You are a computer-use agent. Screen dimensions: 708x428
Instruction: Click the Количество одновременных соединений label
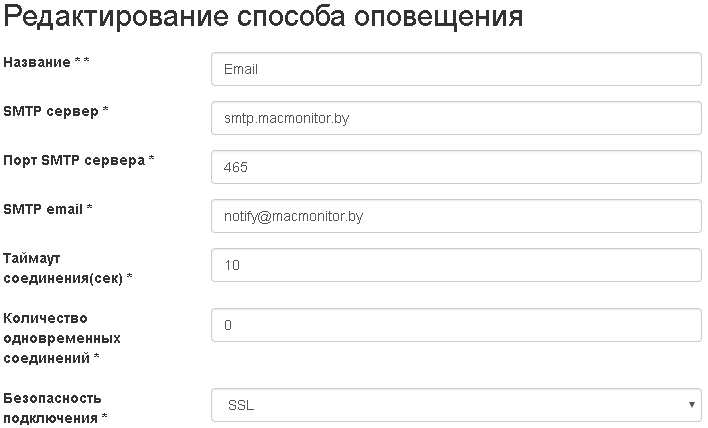pyautogui.click(x=54, y=337)
